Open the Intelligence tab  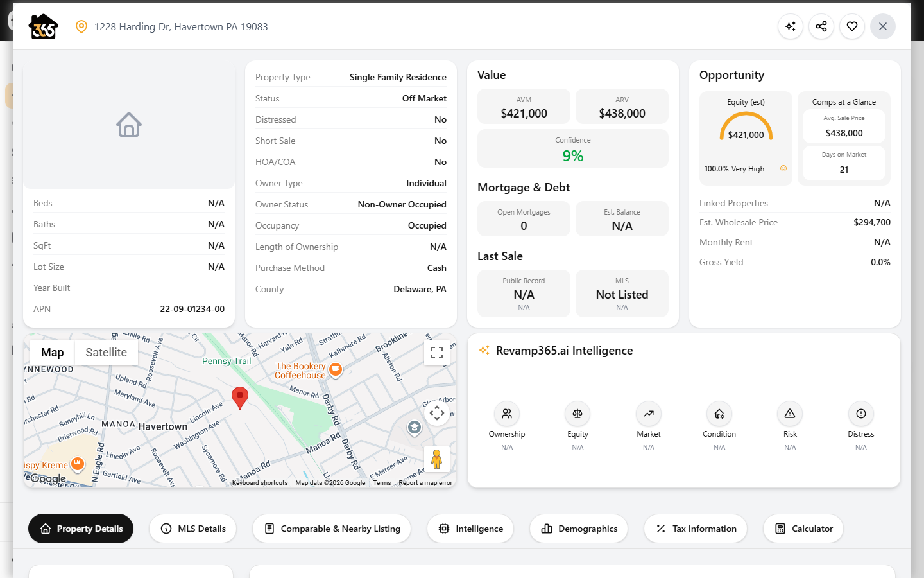[x=470, y=529]
